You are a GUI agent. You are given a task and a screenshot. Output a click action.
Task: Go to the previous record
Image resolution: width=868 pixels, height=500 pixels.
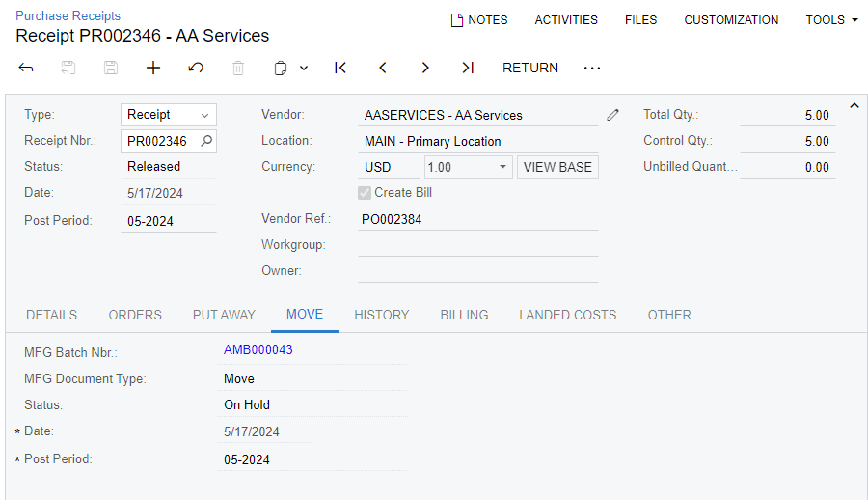[383, 68]
